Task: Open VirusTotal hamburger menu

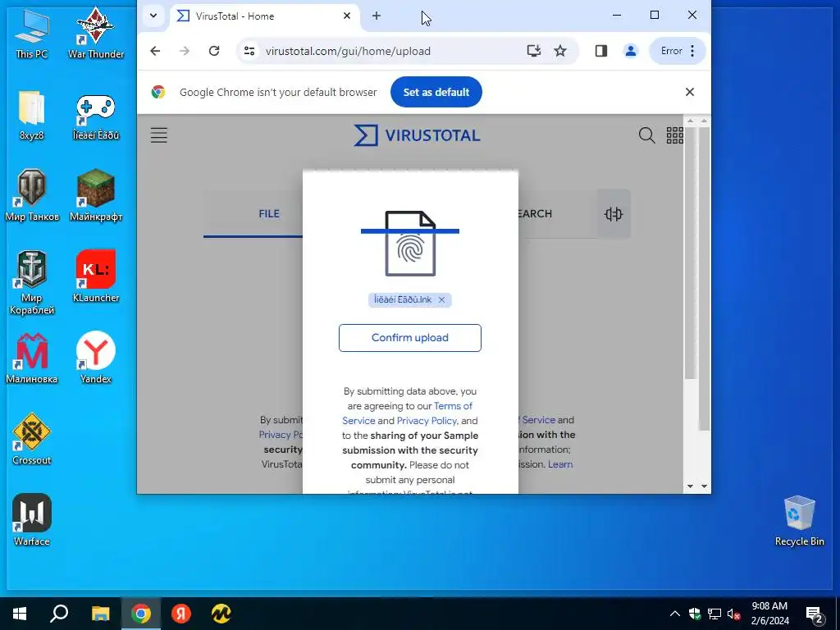Action: click(158, 135)
